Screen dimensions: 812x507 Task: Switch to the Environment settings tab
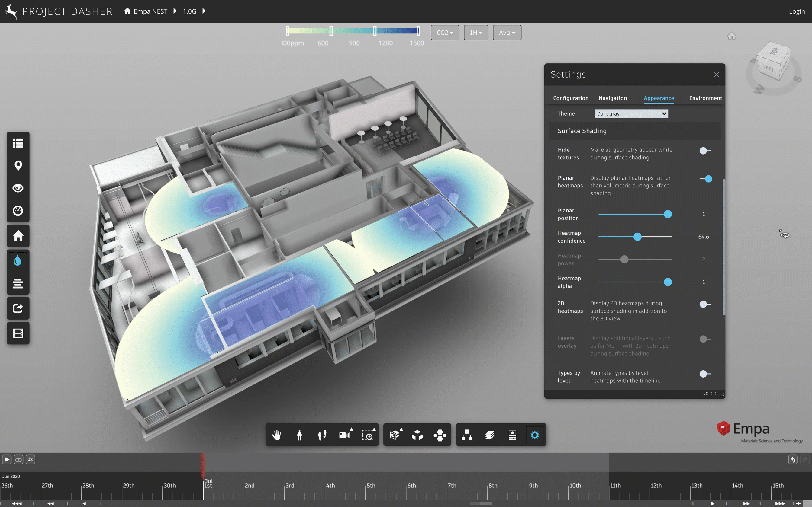click(705, 98)
